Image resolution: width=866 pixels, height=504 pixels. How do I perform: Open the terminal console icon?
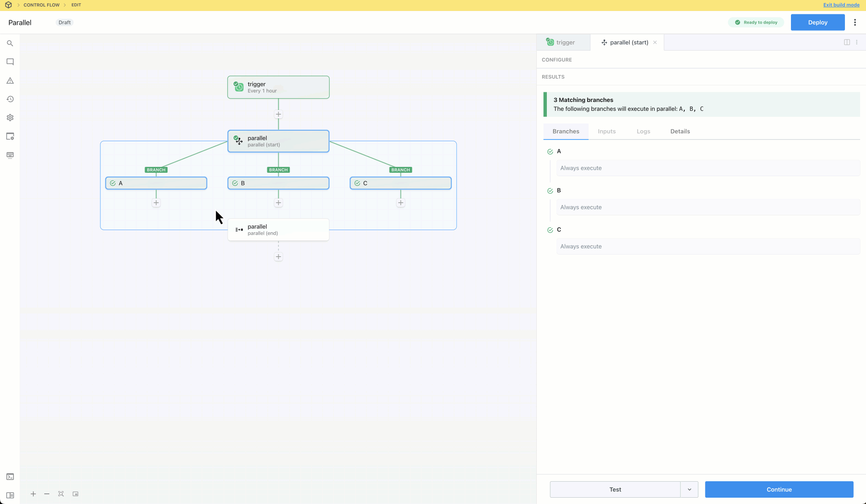pyautogui.click(x=10, y=477)
